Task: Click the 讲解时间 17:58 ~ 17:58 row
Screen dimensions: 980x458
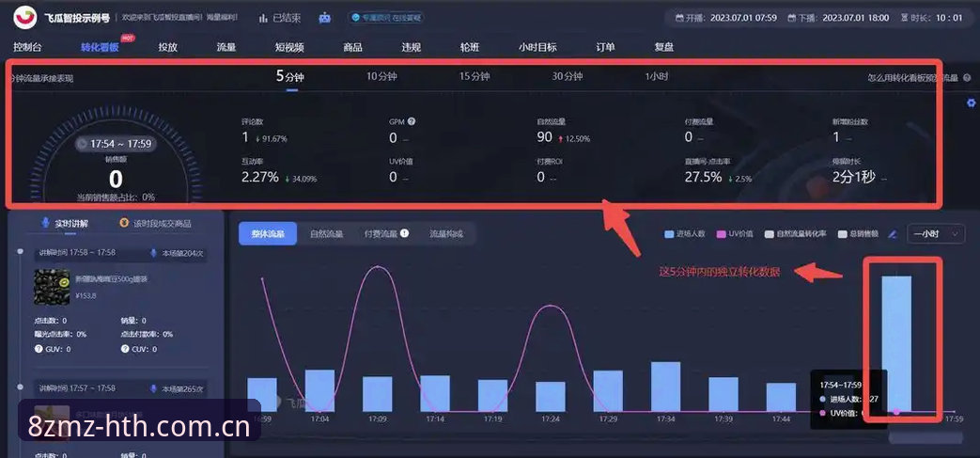Action: pos(120,253)
